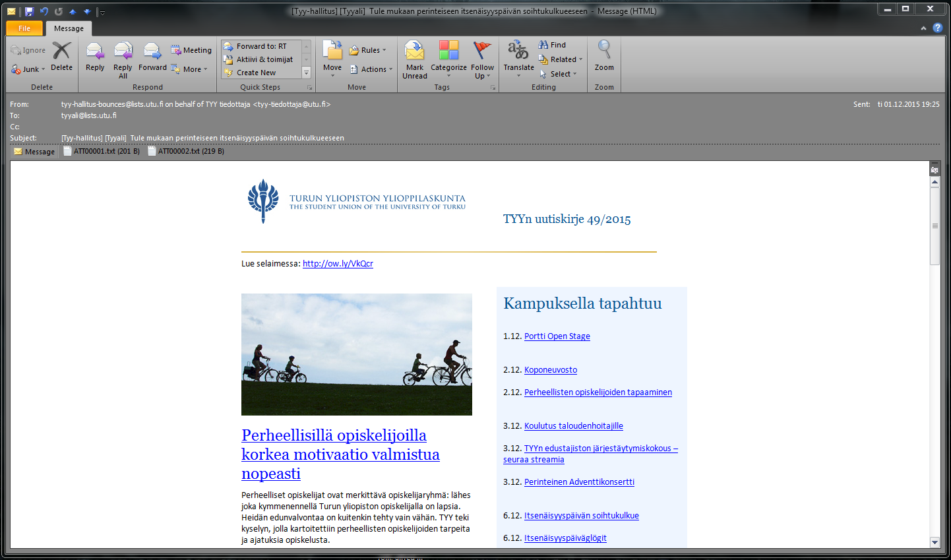Click the sender address in the From field
This screenshot has height=560, width=951.
point(196,104)
